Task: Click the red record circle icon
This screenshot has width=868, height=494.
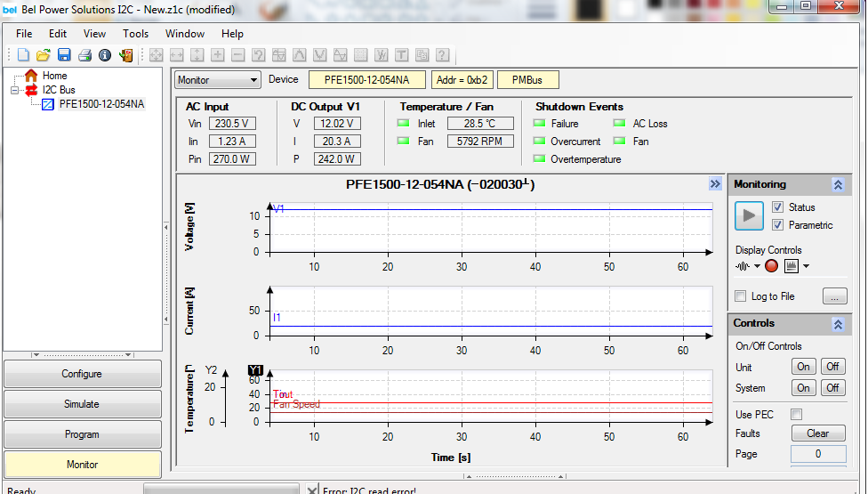Action: pos(771,266)
